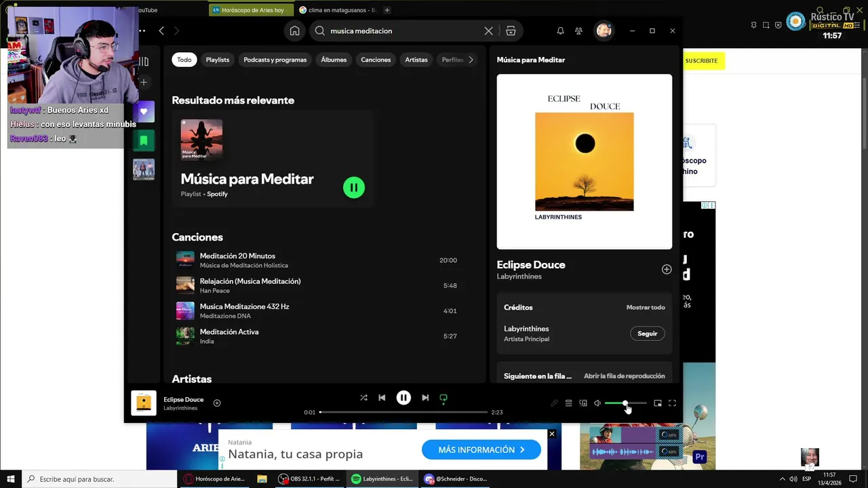Open the Windows Start menu
The image size is (868, 488).
pos(11,479)
